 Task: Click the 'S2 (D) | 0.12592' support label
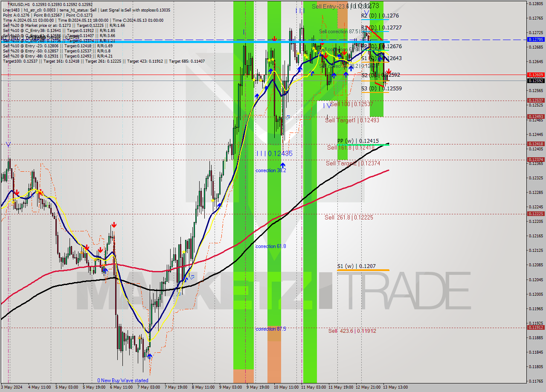pyautogui.click(x=381, y=75)
